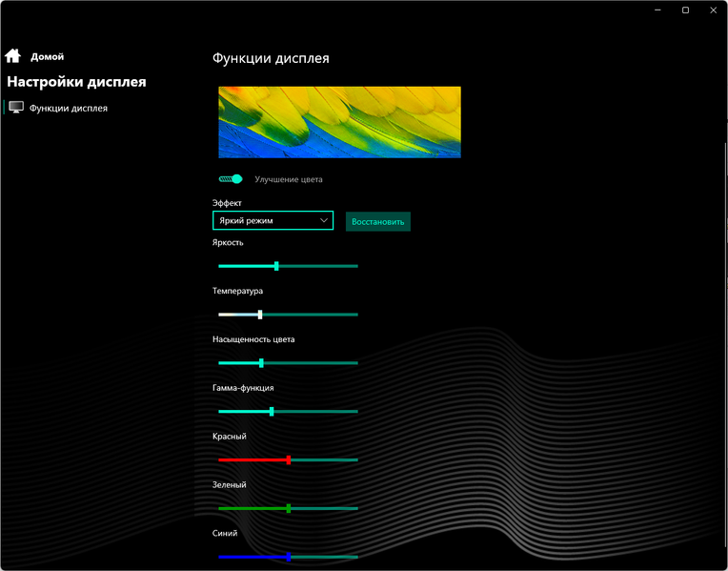Toggle the Улучшение цвета switch
The height and width of the screenshot is (571, 728).
point(231,179)
